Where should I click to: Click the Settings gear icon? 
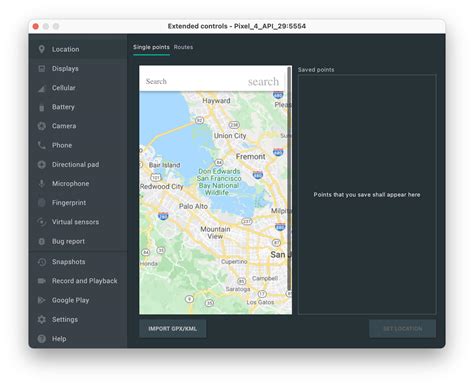pyautogui.click(x=41, y=319)
